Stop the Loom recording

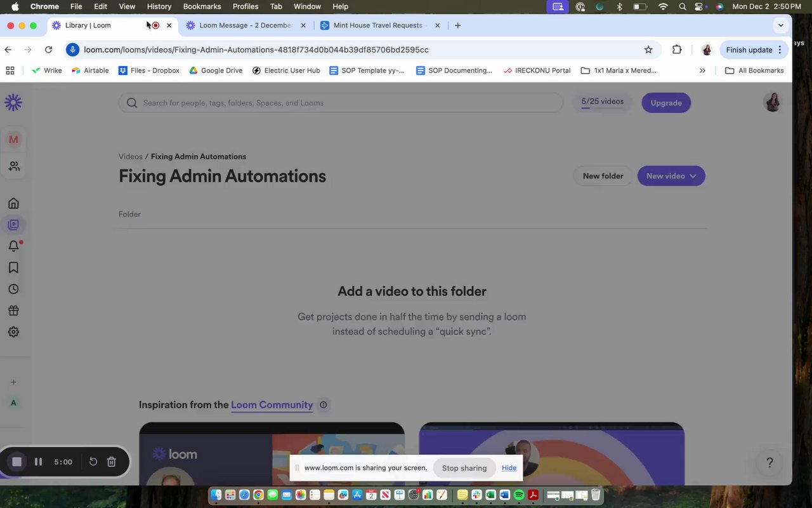(17, 462)
